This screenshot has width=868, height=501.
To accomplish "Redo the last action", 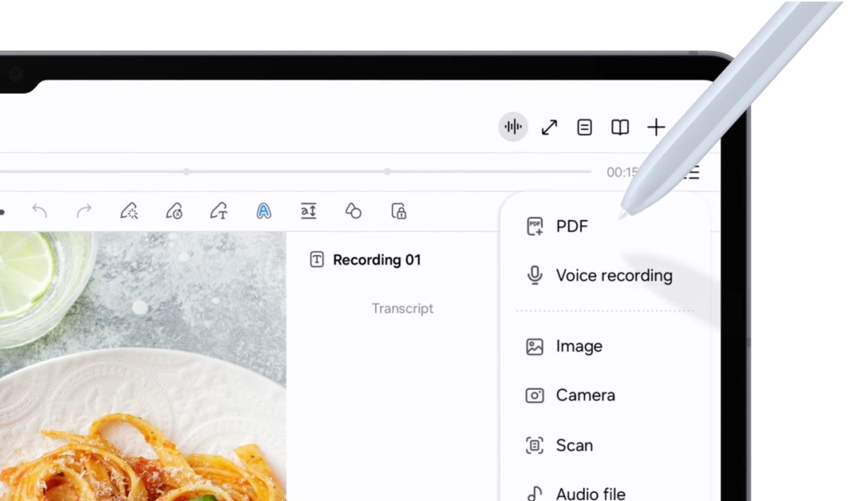I will click(84, 211).
